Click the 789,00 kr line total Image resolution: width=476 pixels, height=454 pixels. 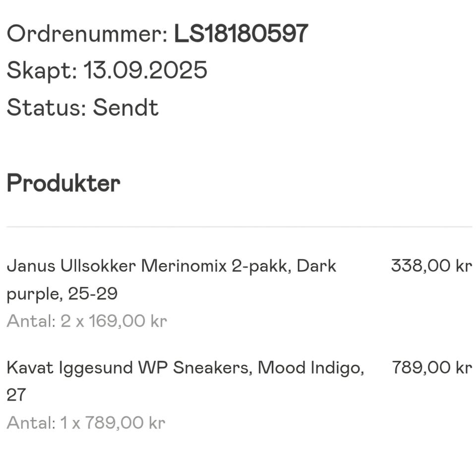(x=431, y=367)
